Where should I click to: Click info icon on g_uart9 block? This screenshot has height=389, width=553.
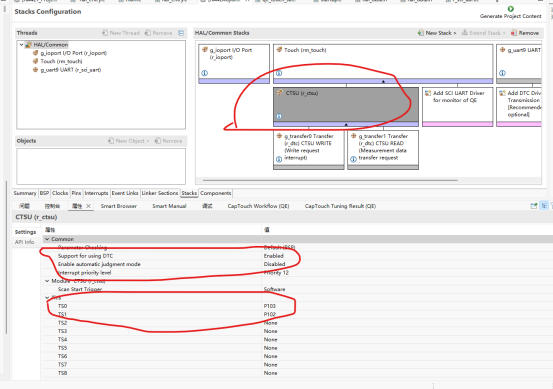pyautogui.click(x=502, y=73)
